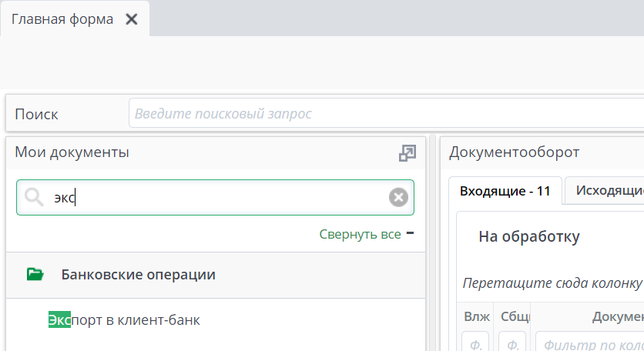Viewport: 644px width, 351px height.
Task: Open the Исходящие tab
Action: pyautogui.click(x=609, y=191)
